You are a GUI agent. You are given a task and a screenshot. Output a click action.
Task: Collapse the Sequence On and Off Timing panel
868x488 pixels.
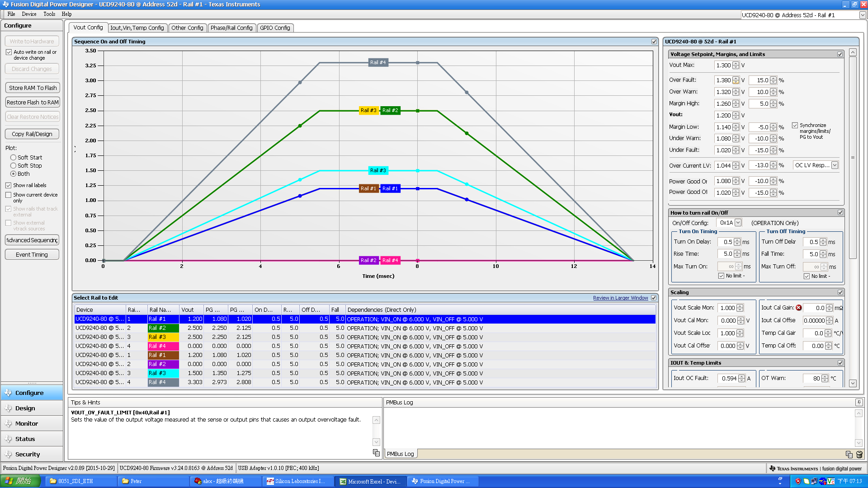tap(654, 42)
